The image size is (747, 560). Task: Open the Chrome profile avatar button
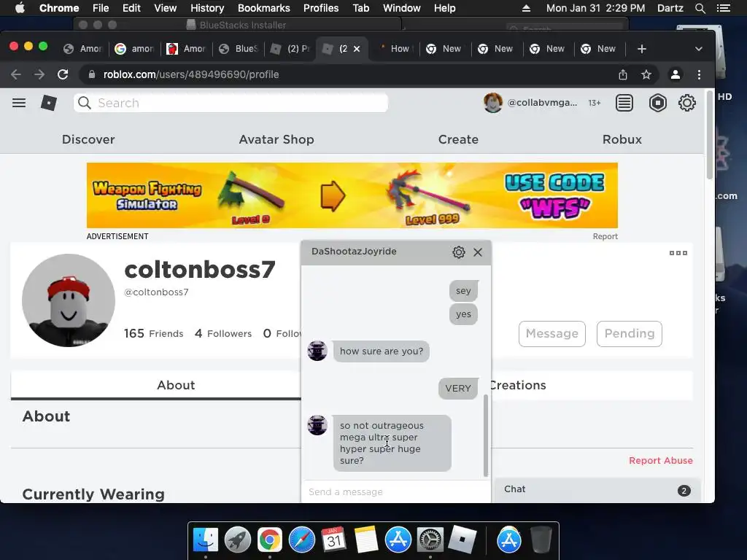[675, 74]
